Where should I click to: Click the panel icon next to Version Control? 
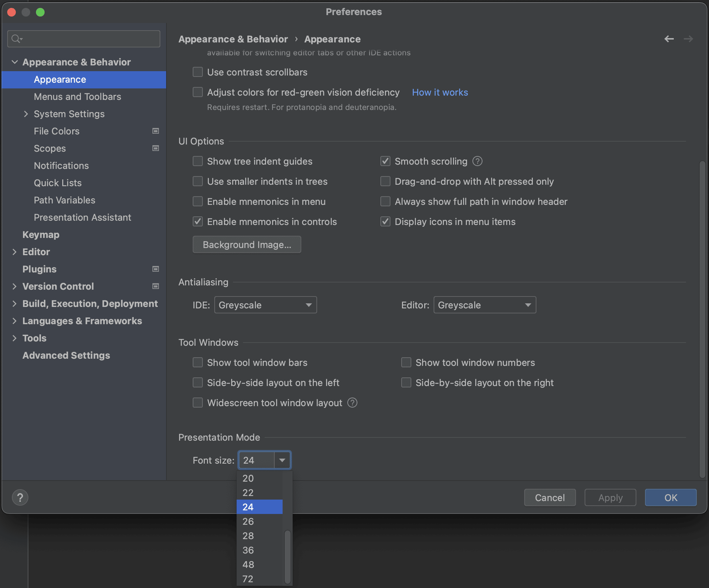(x=156, y=286)
